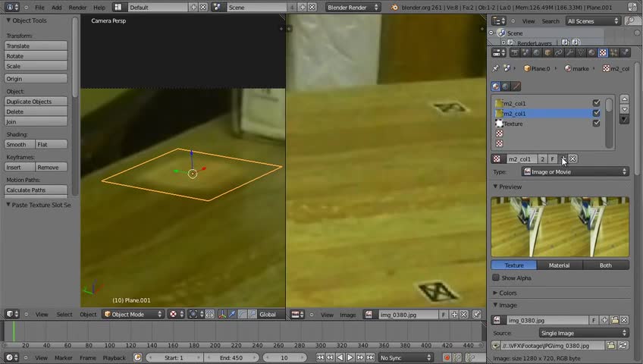Viewport: 643px width, 364px height.
Task: Toggle 3D manipulator axes icon in viewport header
Action: (x=222, y=315)
